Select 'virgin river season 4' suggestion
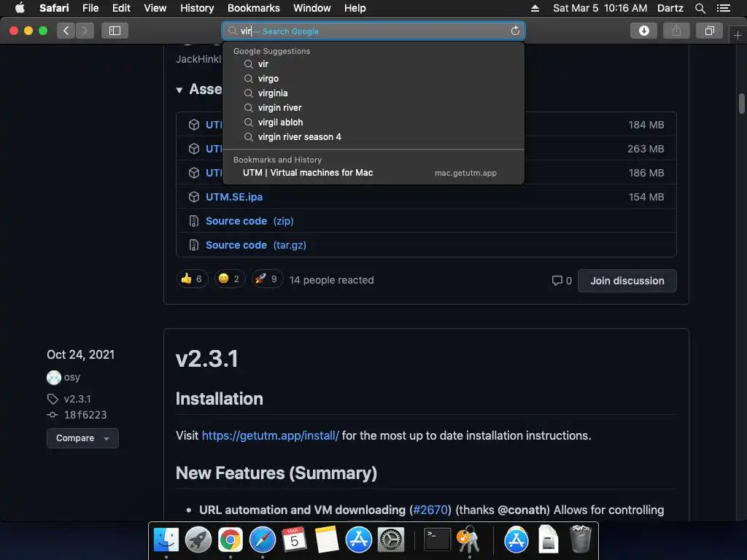The width and height of the screenshot is (747, 560). pos(373,137)
